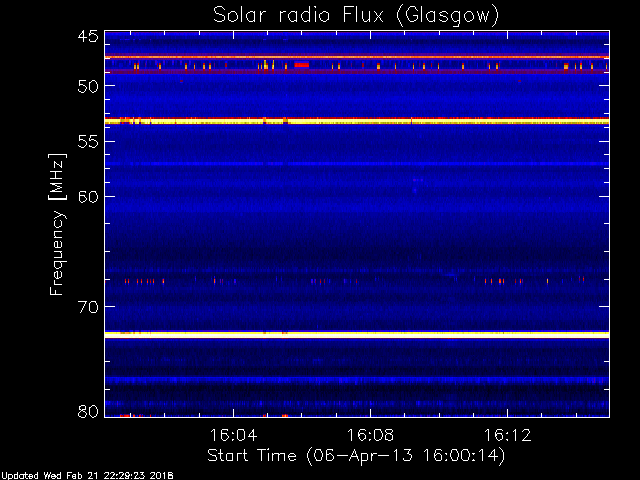Viewport: 640px width, 480px height.
Task: Click the bright yellow band near 72 MHz
Action: 357,335
